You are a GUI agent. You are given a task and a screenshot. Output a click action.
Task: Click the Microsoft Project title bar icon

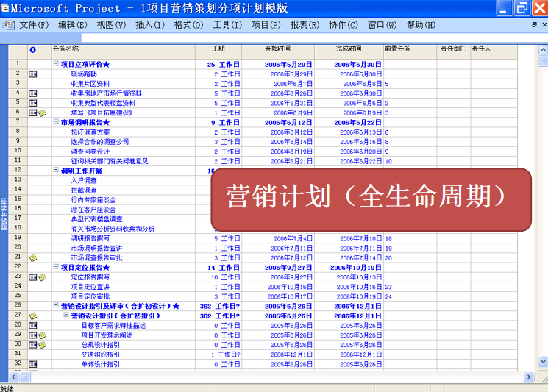[5, 7]
